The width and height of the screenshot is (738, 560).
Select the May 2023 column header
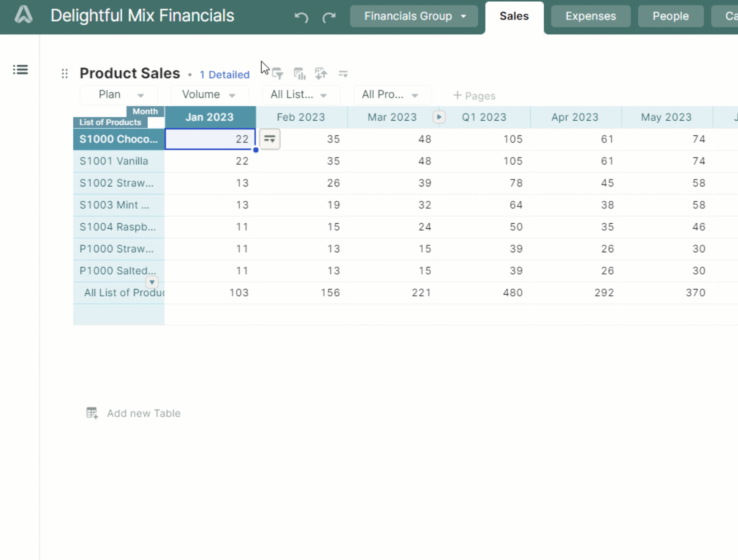click(x=667, y=117)
